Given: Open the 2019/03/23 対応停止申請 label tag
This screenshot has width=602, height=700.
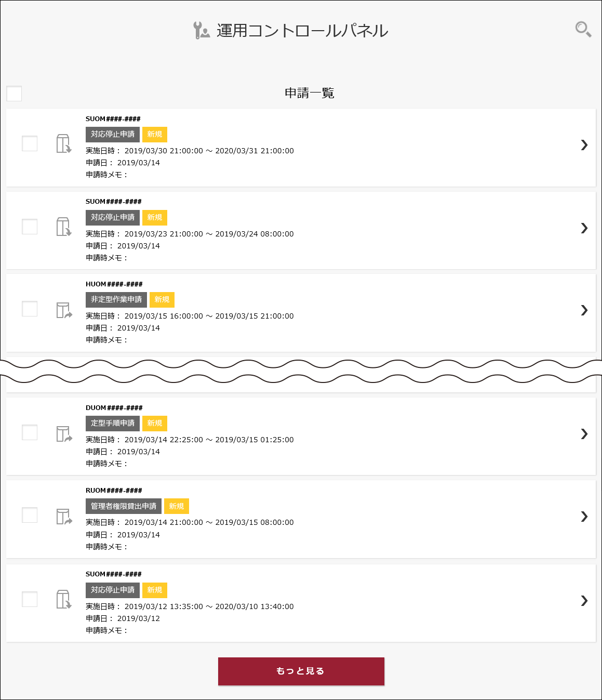Looking at the screenshot, I should click(x=113, y=217).
